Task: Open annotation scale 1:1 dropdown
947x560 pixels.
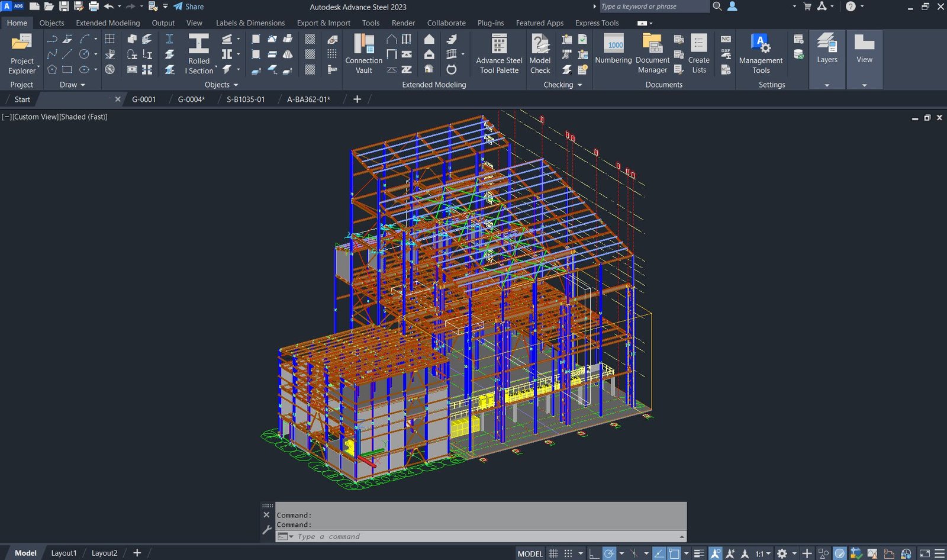Action: pyautogui.click(x=763, y=553)
